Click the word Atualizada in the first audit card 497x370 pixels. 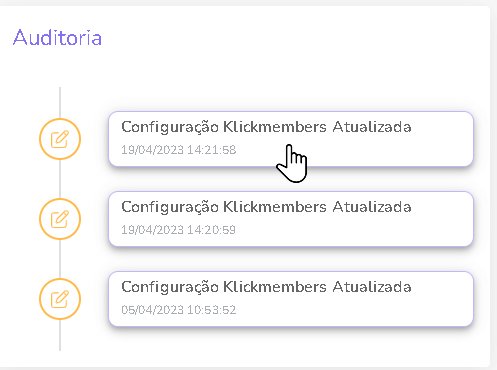point(372,127)
